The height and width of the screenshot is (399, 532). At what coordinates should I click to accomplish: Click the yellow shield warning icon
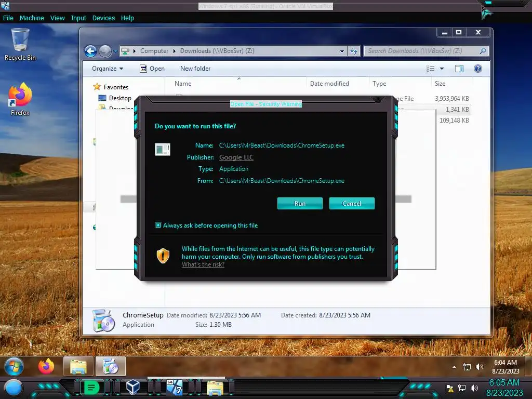(163, 256)
